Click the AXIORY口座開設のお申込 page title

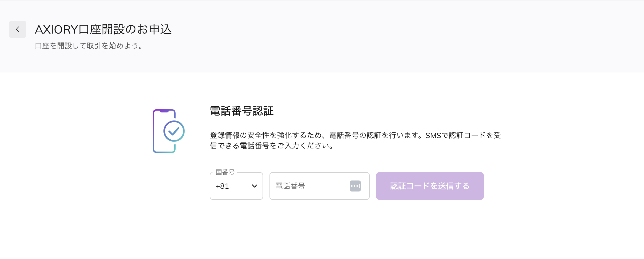103,29
